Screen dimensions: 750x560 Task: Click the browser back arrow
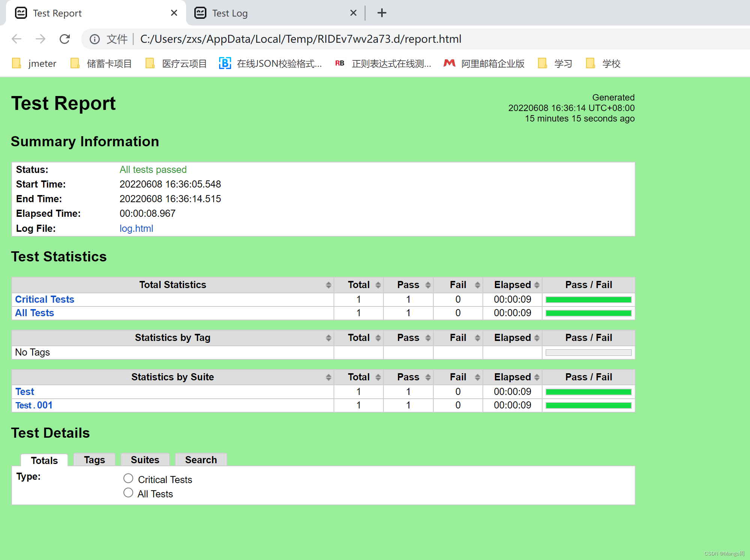pyautogui.click(x=17, y=39)
